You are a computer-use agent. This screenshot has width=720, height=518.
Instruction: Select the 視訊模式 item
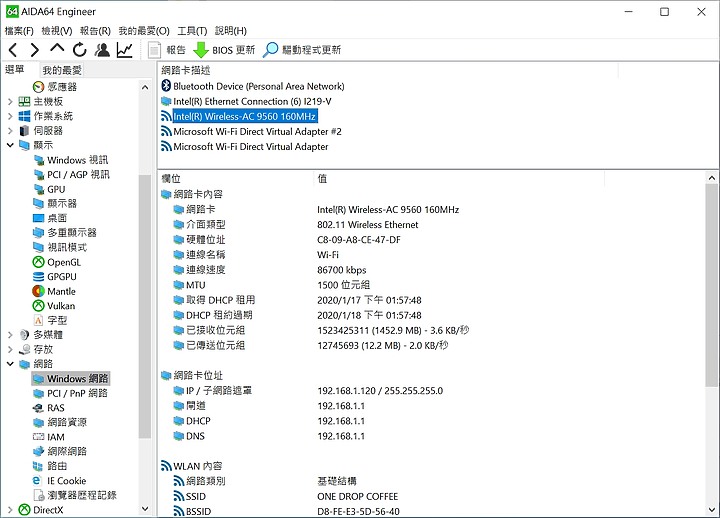[60, 248]
